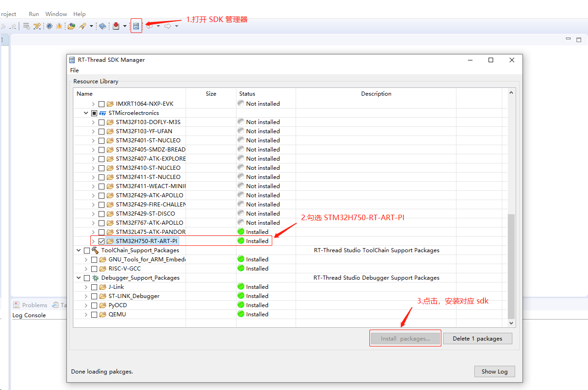Open the dropdown arrow next to the pen icon

(91, 26)
